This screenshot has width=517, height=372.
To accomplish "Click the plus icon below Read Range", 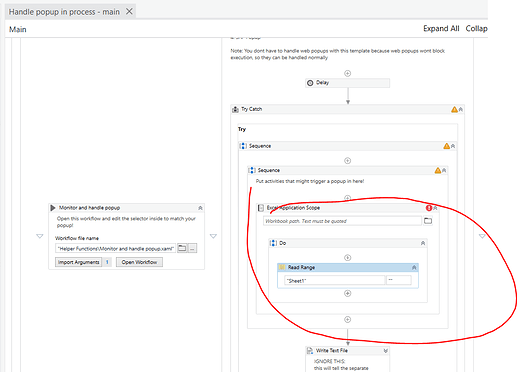I will (347, 293).
